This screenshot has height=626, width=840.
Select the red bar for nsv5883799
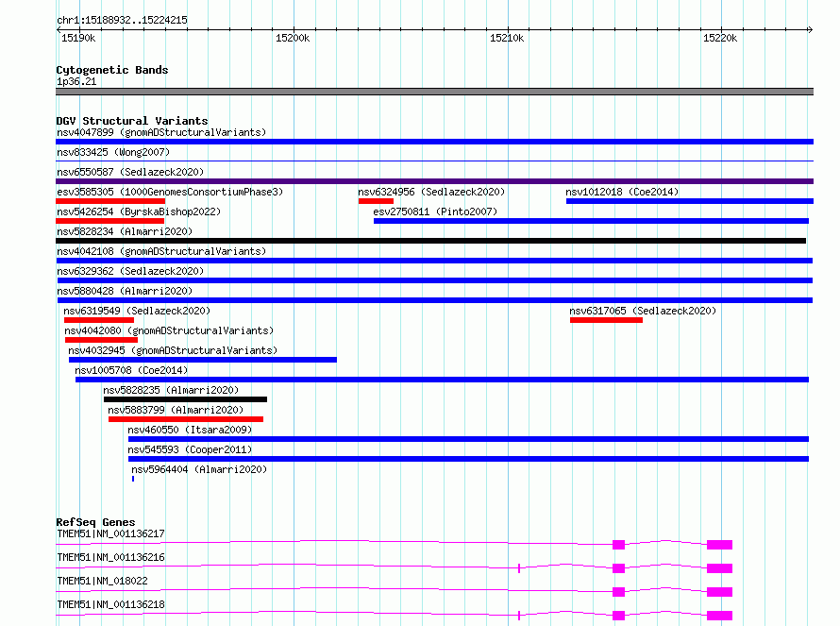185,419
